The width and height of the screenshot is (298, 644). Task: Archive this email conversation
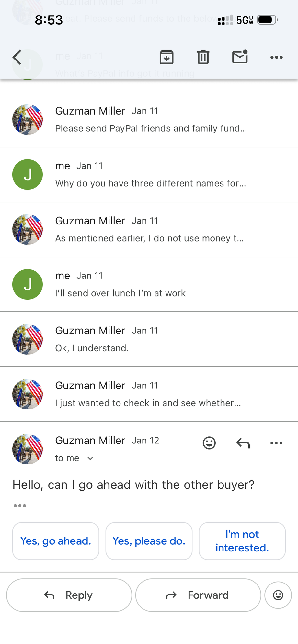[166, 57]
